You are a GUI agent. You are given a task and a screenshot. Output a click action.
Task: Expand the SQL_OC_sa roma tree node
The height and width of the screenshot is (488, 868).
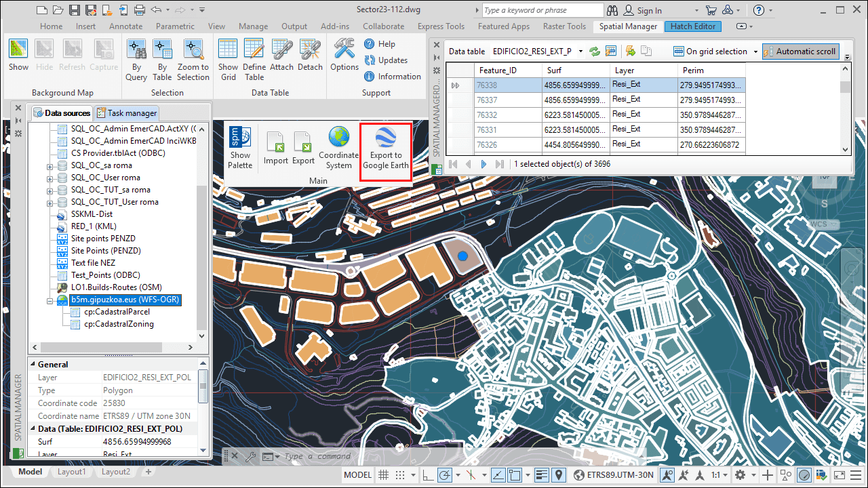[50, 166]
